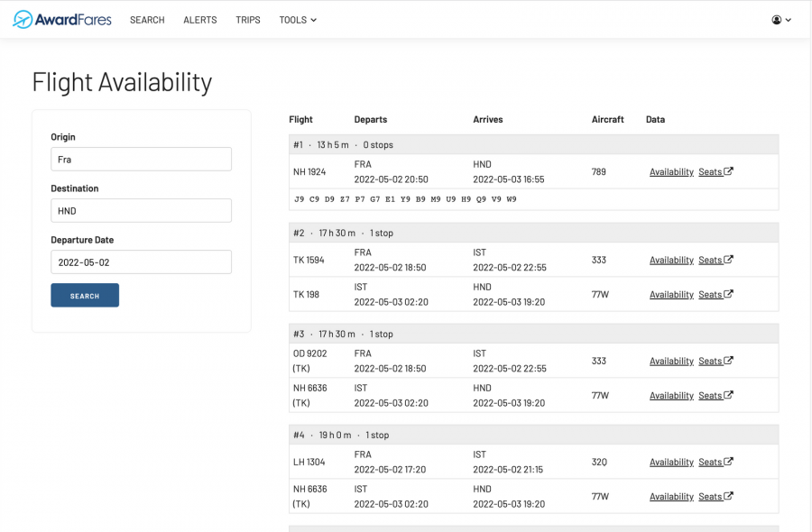Open Seats external link for TK 1594

[715, 261]
